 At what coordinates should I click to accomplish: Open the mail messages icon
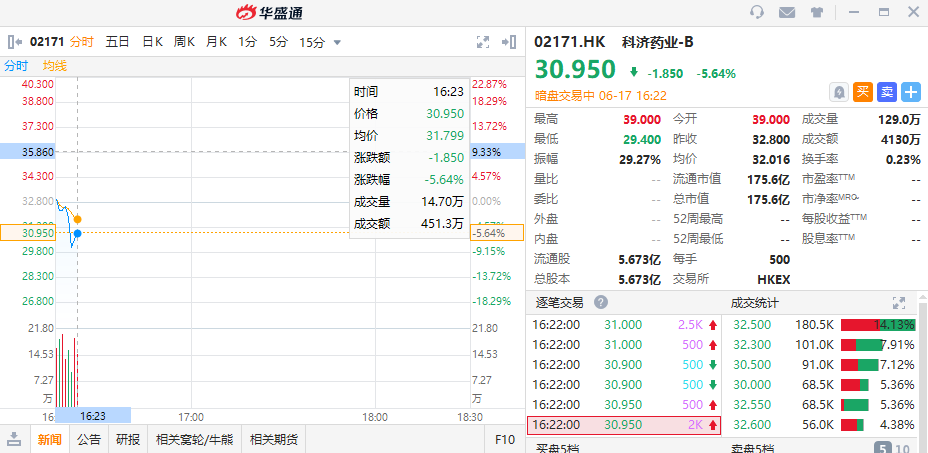[x=787, y=12]
